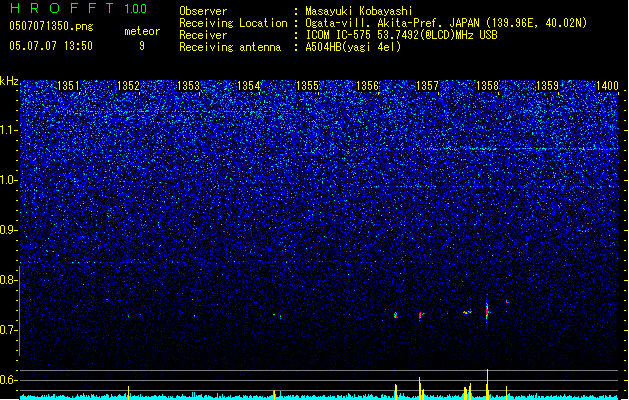
Task: Click the meteor count label
Action: coord(142,31)
